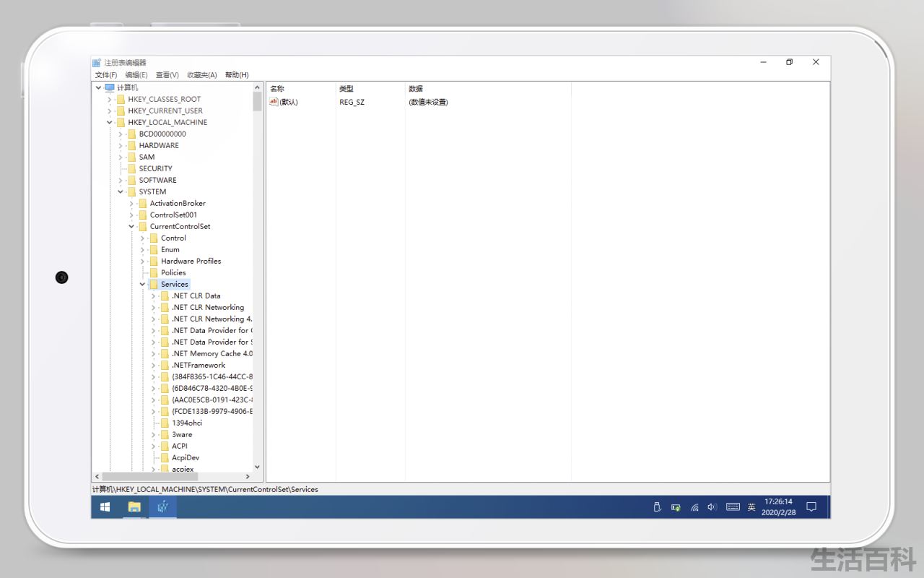The image size is (924, 578).
Task: Collapse the SYSTEM key
Action: pos(121,191)
